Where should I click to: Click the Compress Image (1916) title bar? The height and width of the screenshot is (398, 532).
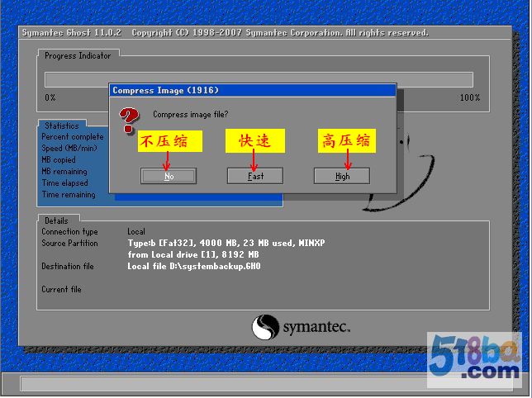(253, 90)
